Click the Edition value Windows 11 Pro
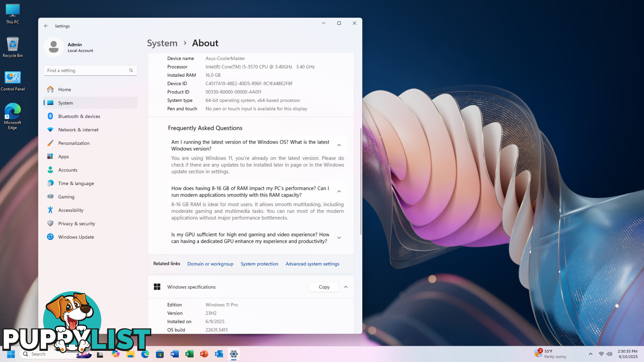 pos(222,305)
